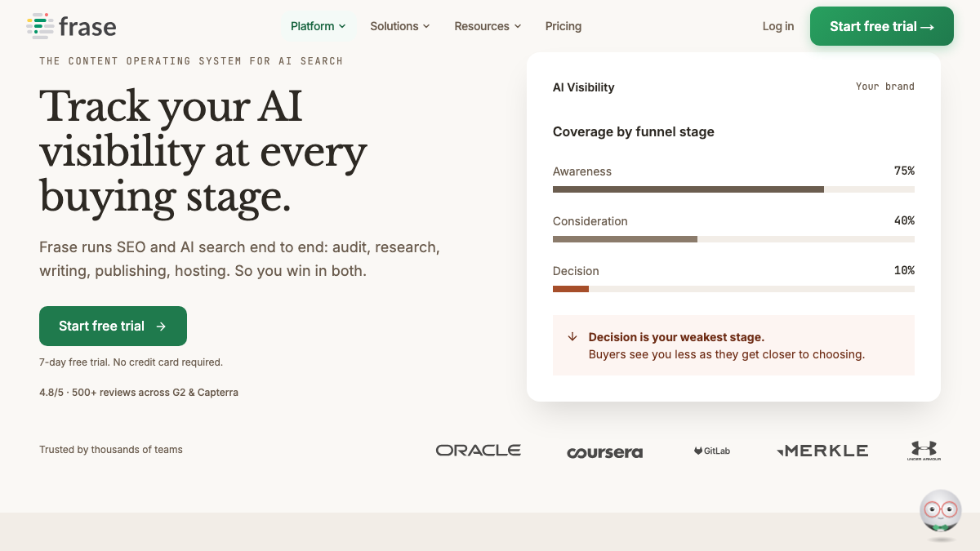Click the Consideration progress bar
Image resolution: width=980 pixels, height=551 pixels.
(733, 239)
